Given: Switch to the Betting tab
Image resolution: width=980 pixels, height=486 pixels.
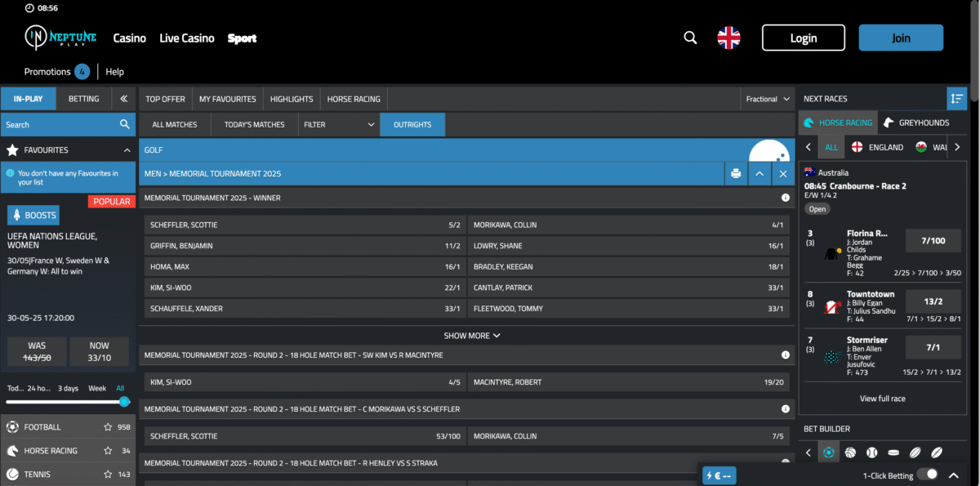Looking at the screenshot, I should (x=83, y=99).
